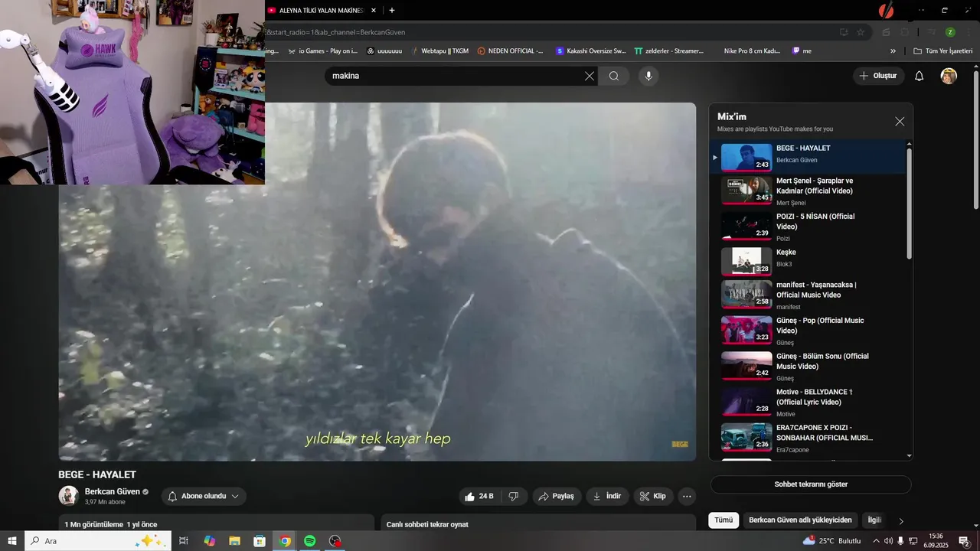
Task: Show hidden system tray icons
Action: [x=876, y=541]
